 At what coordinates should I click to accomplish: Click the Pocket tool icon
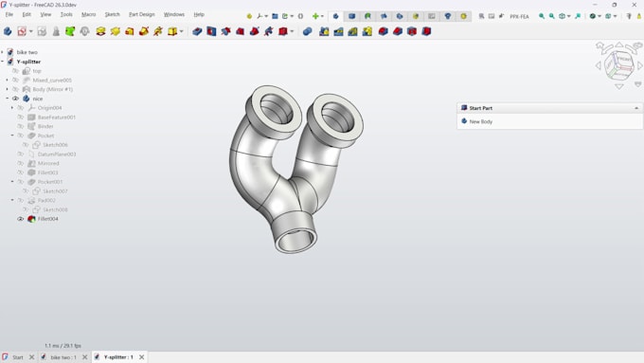coord(197,31)
